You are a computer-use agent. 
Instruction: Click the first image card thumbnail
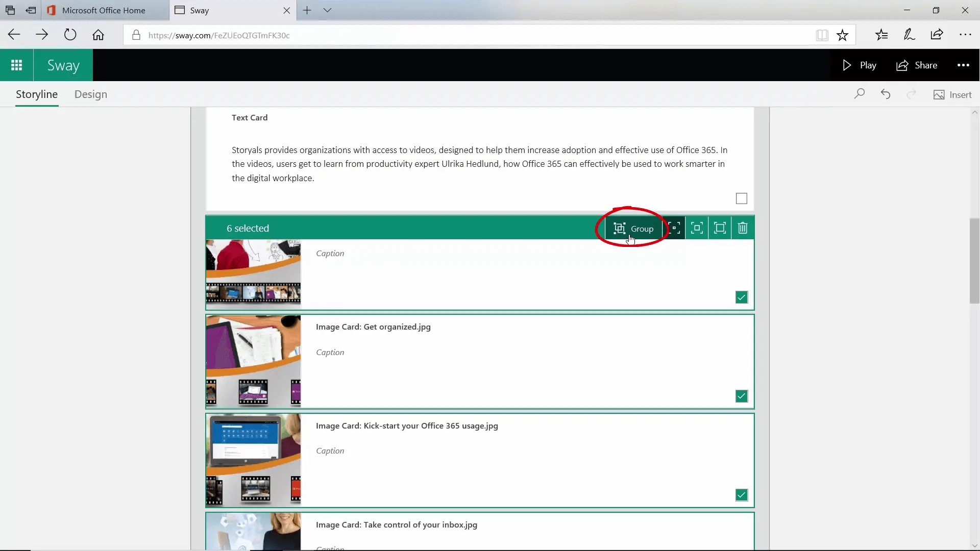[253, 274]
